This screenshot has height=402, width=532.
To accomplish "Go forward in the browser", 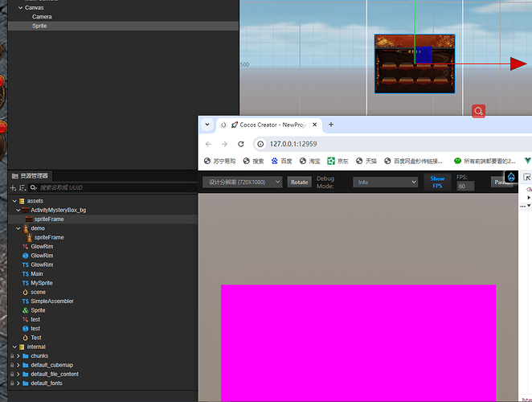I will click(x=224, y=144).
